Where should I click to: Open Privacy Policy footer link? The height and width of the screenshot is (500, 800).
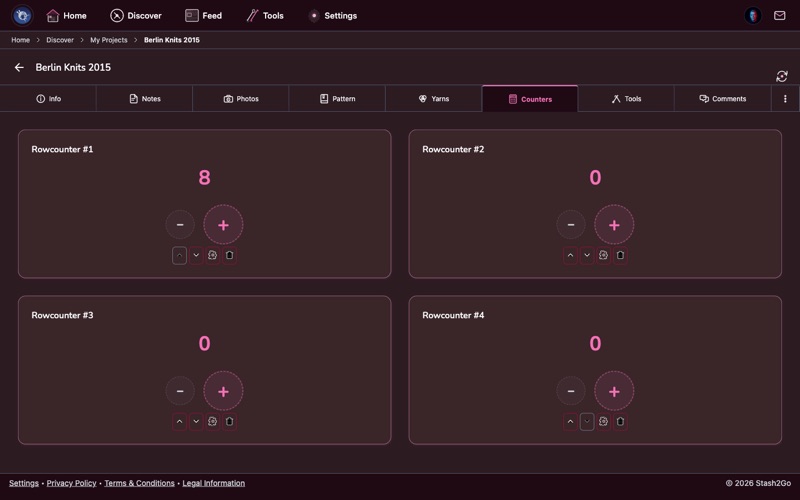(x=71, y=483)
